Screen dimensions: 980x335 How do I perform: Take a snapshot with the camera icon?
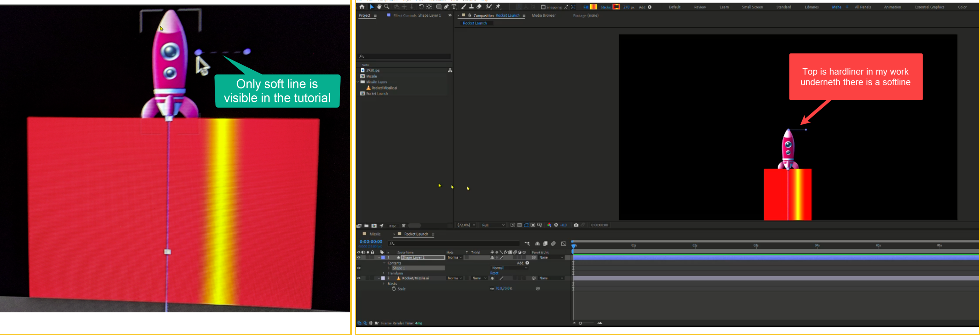pyautogui.click(x=576, y=225)
